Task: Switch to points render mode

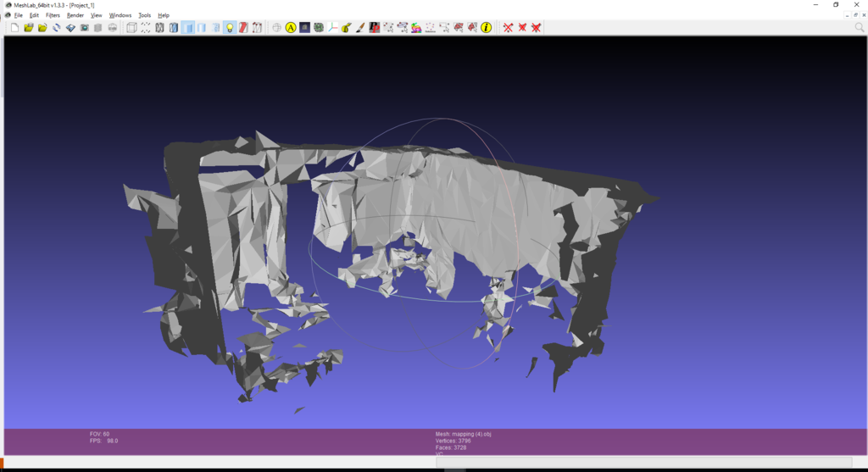Action: (146, 28)
